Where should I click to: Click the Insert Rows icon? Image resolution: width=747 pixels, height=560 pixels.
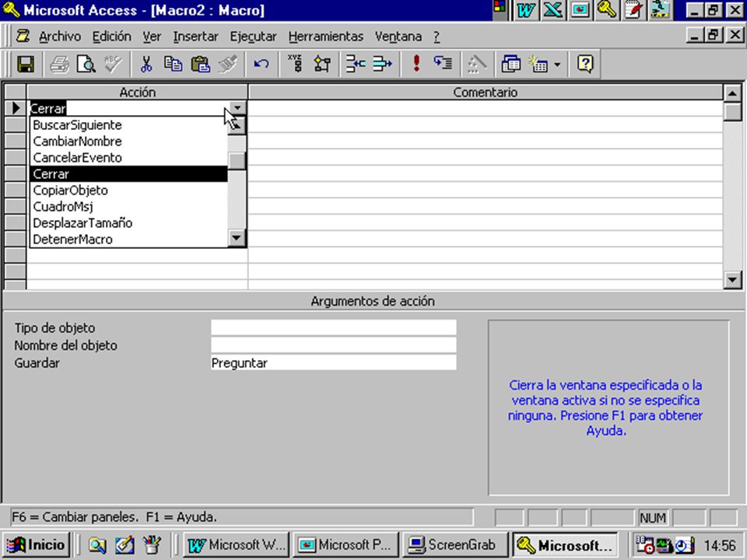(x=356, y=64)
